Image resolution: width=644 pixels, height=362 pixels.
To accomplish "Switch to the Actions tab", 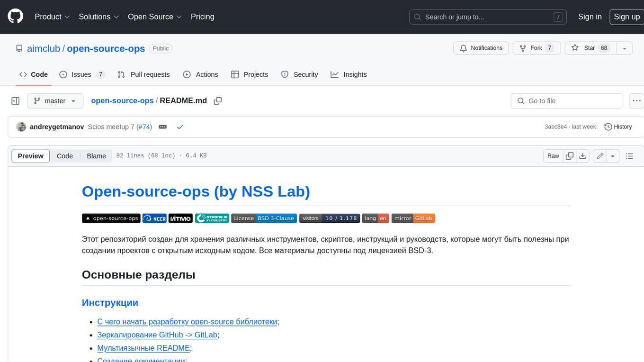I will 200,74.
